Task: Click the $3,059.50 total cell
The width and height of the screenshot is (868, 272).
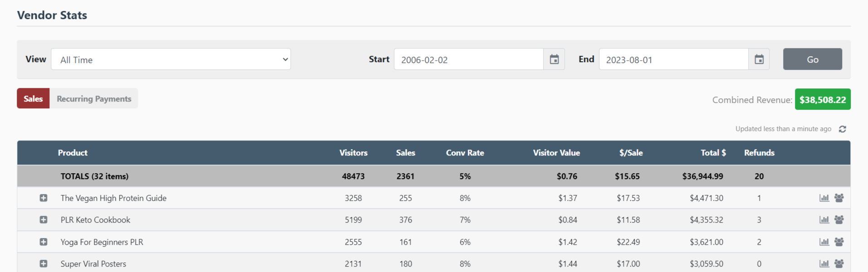Action: coord(706,264)
